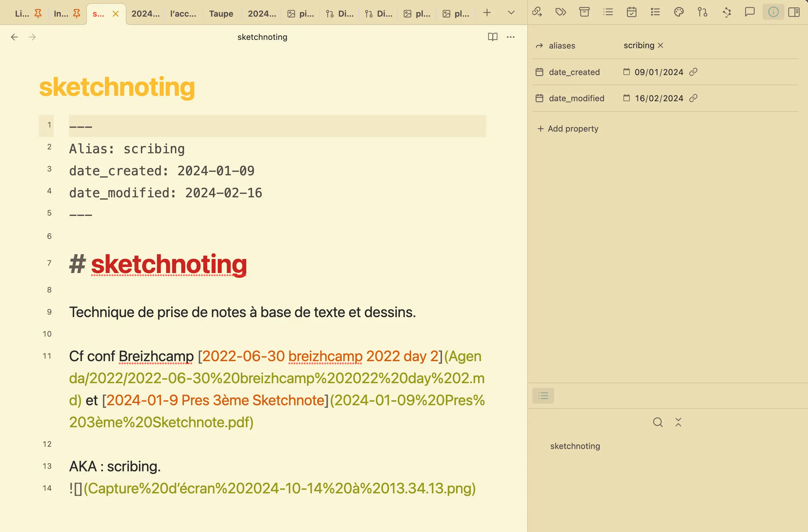Screen dimensions: 808x532
Task: Collapse all outline headings icon
Action: (x=678, y=422)
